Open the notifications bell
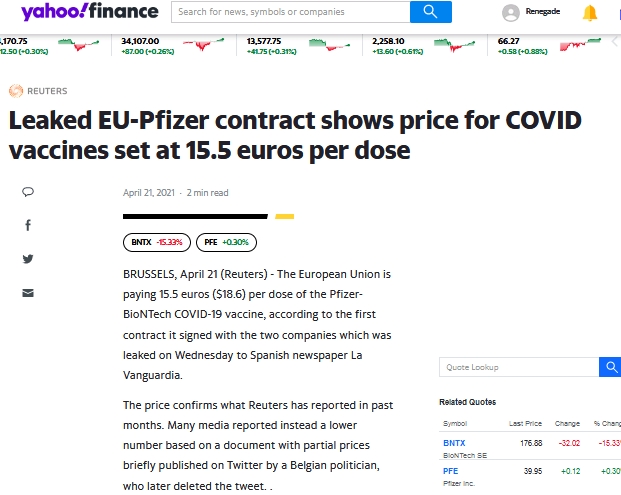This screenshot has width=621, height=495. (590, 13)
